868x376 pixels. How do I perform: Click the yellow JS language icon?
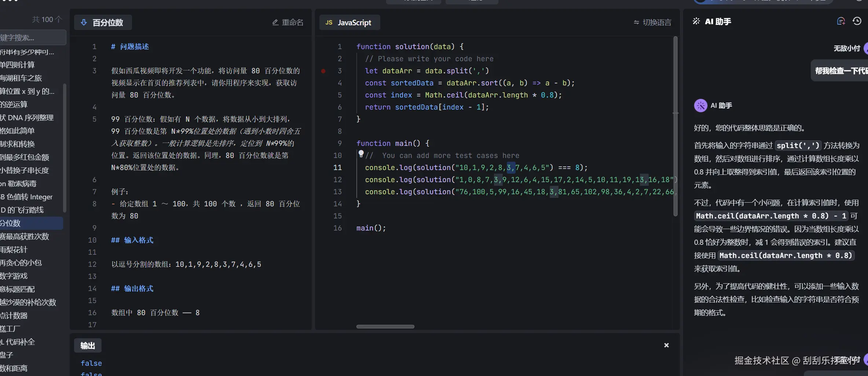(x=329, y=22)
